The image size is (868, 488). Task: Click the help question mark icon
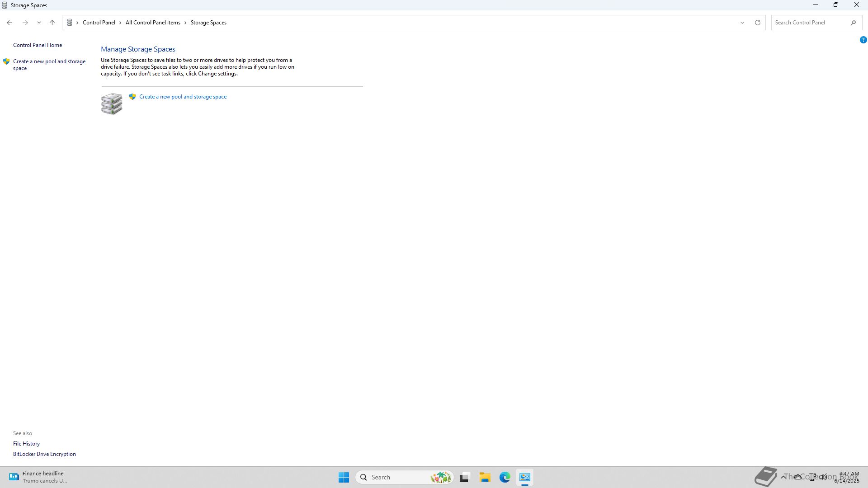click(x=863, y=40)
